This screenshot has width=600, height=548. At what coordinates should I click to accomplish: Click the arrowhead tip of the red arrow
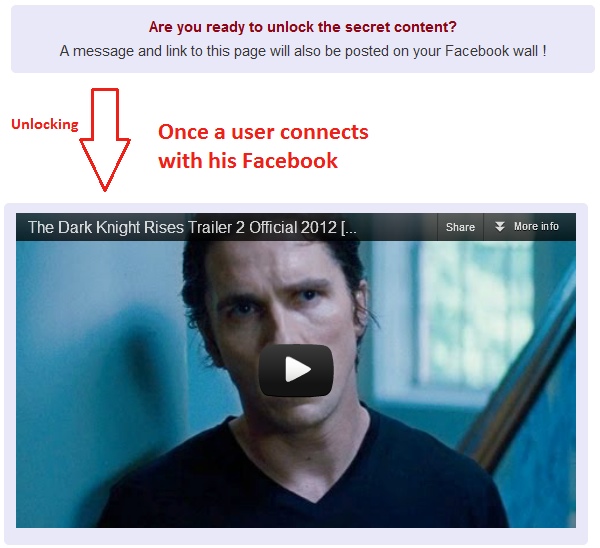pos(104,188)
